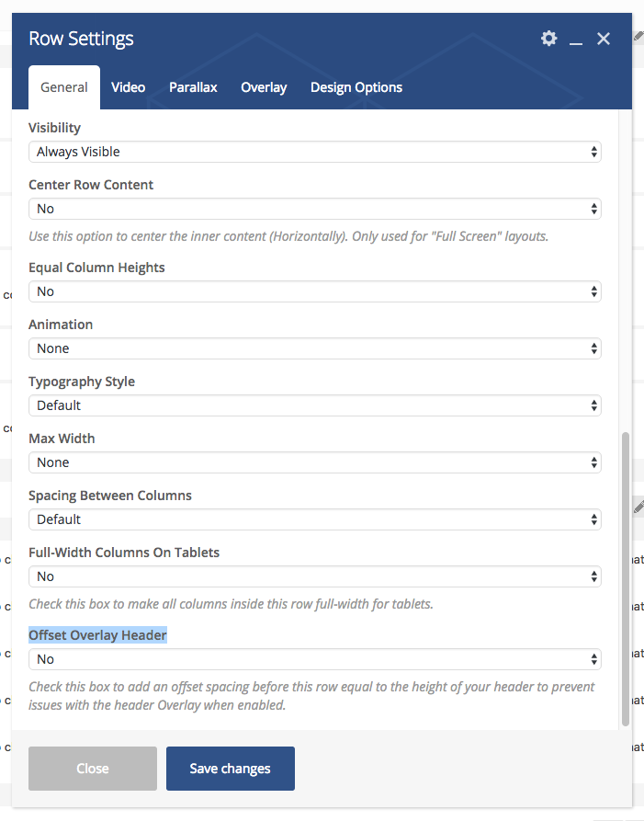Image resolution: width=644 pixels, height=821 pixels.
Task: Open the Center Row Content dropdown
Action: (x=315, y=209)
